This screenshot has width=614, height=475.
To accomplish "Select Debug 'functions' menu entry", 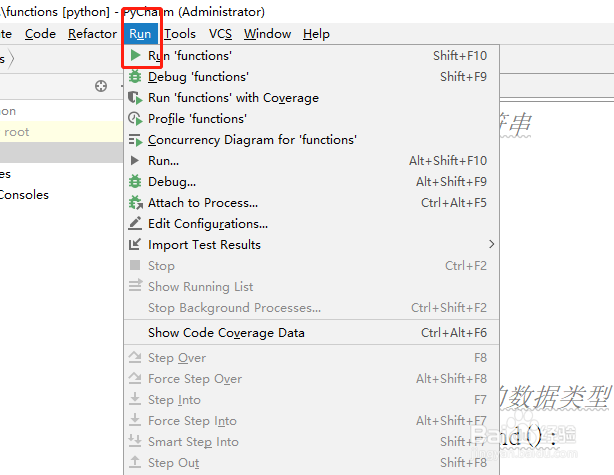I will click(311, 77).
